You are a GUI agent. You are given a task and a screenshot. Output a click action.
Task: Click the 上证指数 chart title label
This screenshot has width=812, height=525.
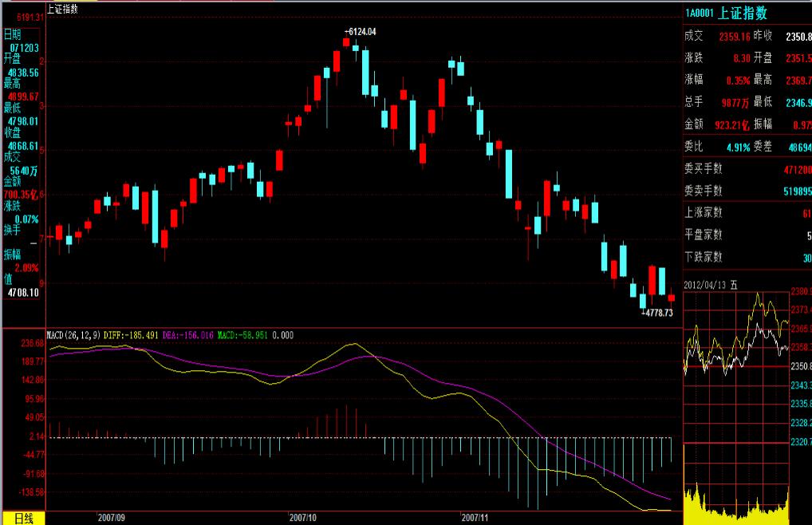coord(62,9)
